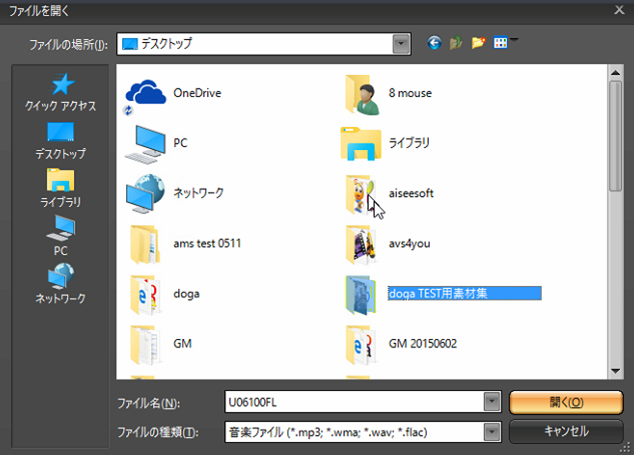The width and height of the screenshot is (634, 455).
Task: Click the file name input field
Action: tap(354, 402)
